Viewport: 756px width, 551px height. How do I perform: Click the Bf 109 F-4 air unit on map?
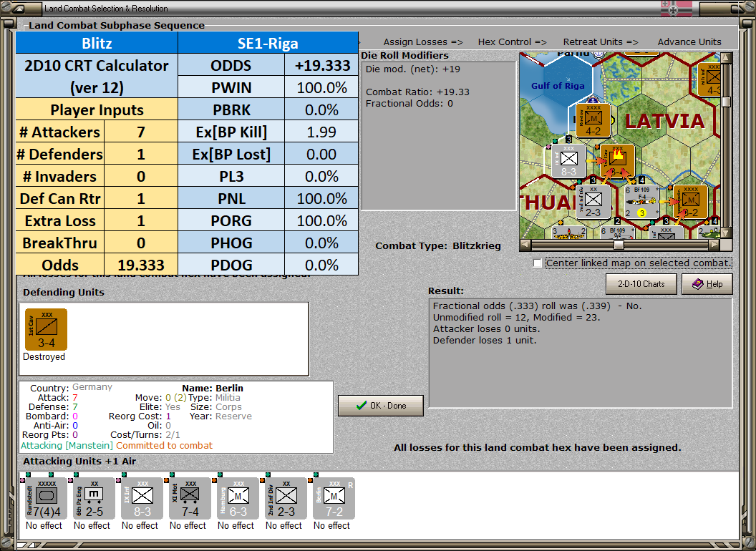coord(641,202)
